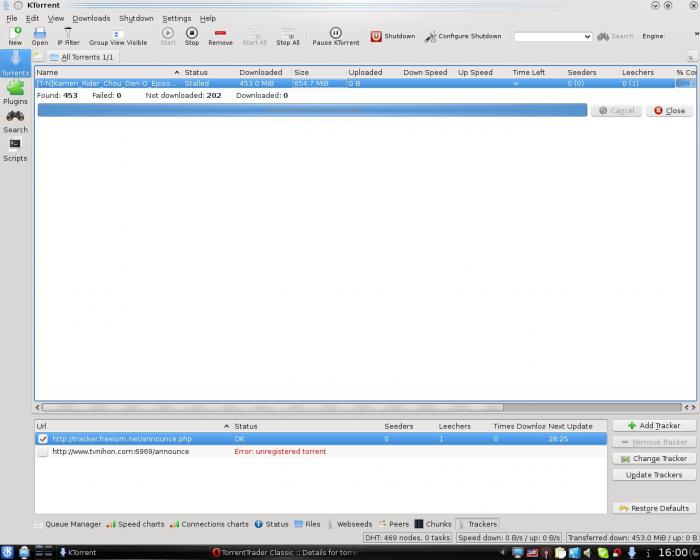700x560 pixels.
Task: Select the Kamen Rider torrent row
Action: click(x=365, y=84)
